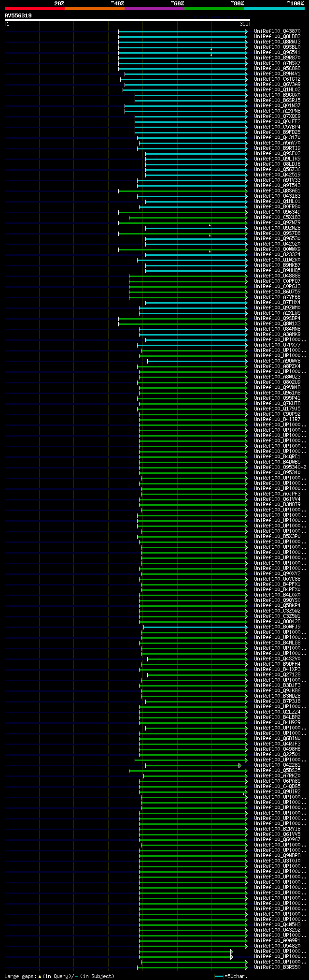Pick the UniRef100_B5X3P0 subject label

coord(277,537)
